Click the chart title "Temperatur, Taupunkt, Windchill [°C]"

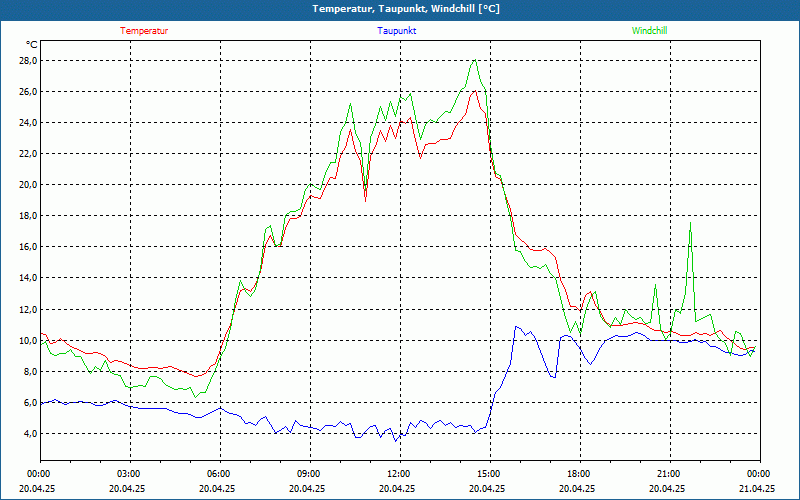point(406,9)
